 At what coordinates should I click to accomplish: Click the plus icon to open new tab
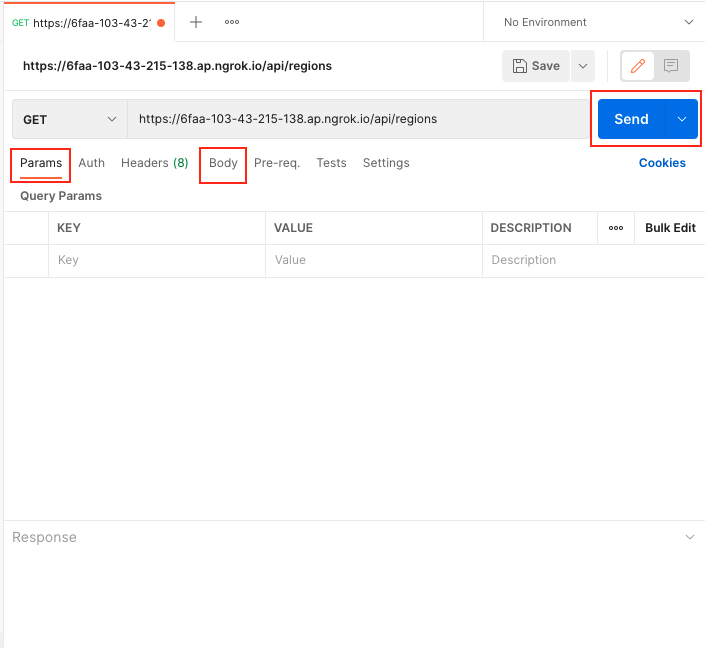196,22
